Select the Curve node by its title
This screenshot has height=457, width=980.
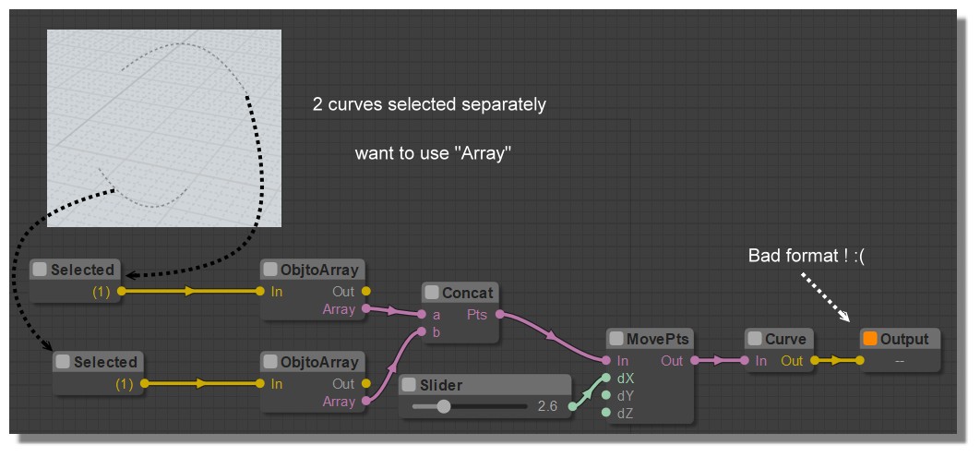pyautogui.click(x=785, y=339)
